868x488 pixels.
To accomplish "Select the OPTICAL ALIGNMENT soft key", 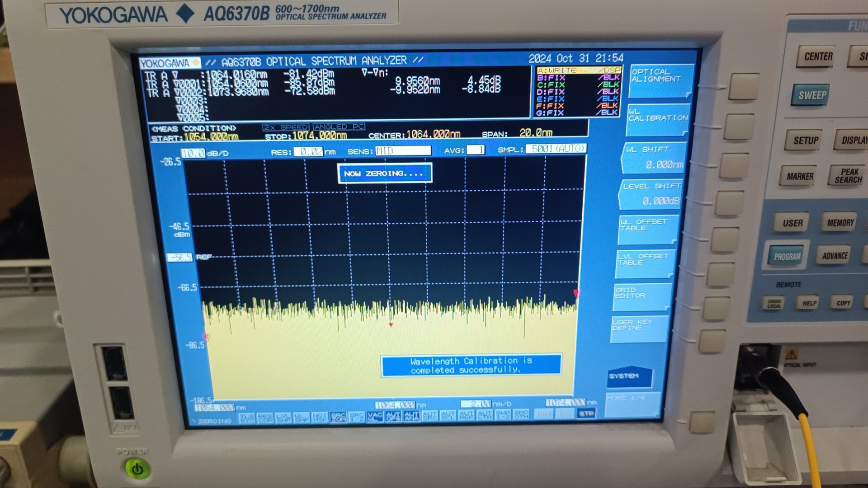I will [x=660, y=81].
